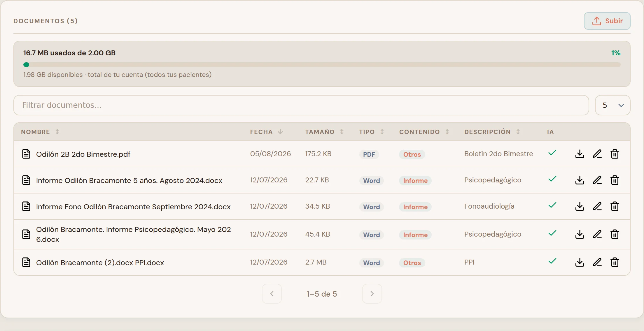This screenshot has width=644, height=331.
Task: Click the IA checkmark for the PPI row
Action: coord(552,261)
